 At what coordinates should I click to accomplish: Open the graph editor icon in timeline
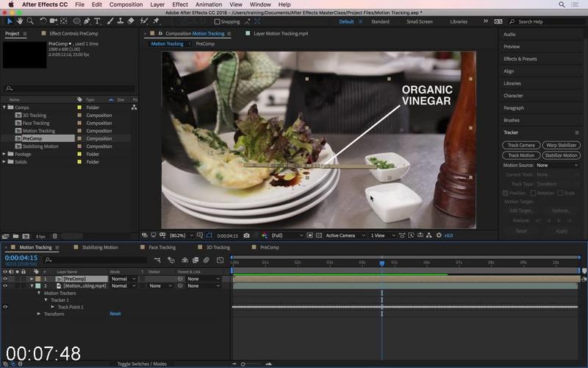pyautogui.click(x=220, y=260)
